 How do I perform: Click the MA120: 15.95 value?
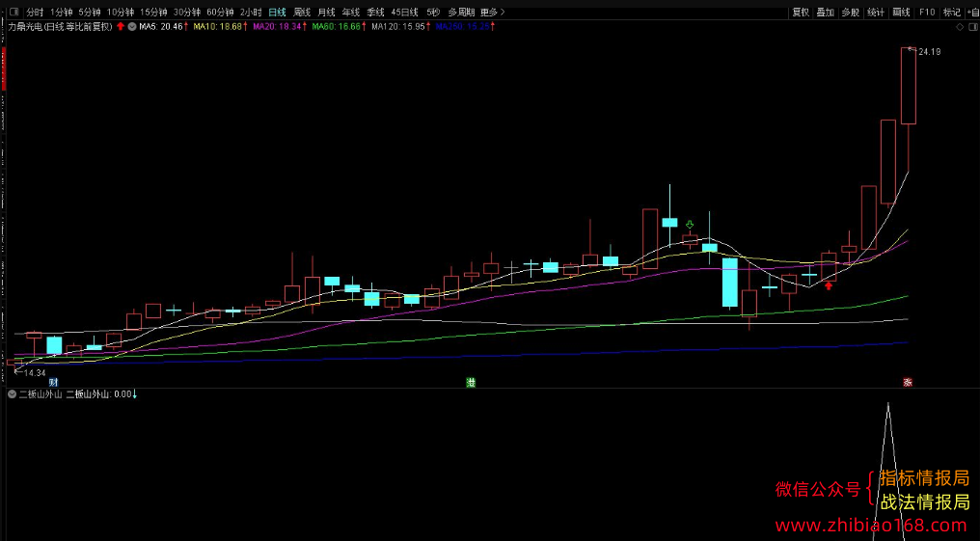pyautogui.click(x=398, y=26)
